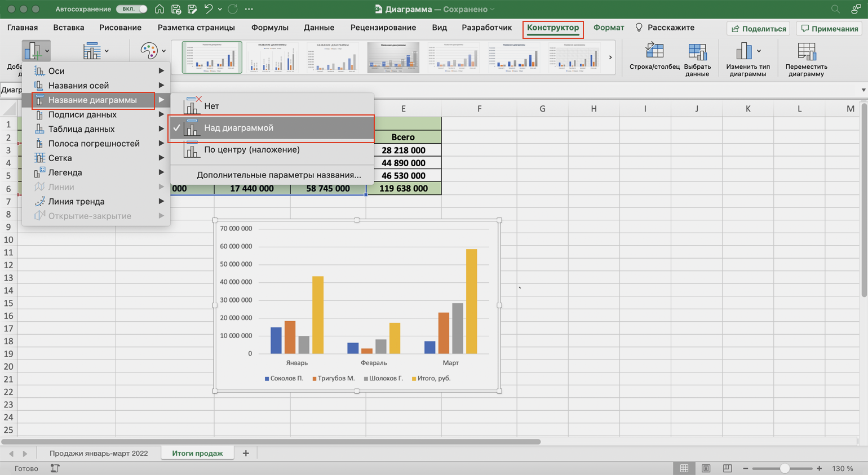Click the Add Chart Element icon
Screen dimensions: 868x475
click(33, 51)
